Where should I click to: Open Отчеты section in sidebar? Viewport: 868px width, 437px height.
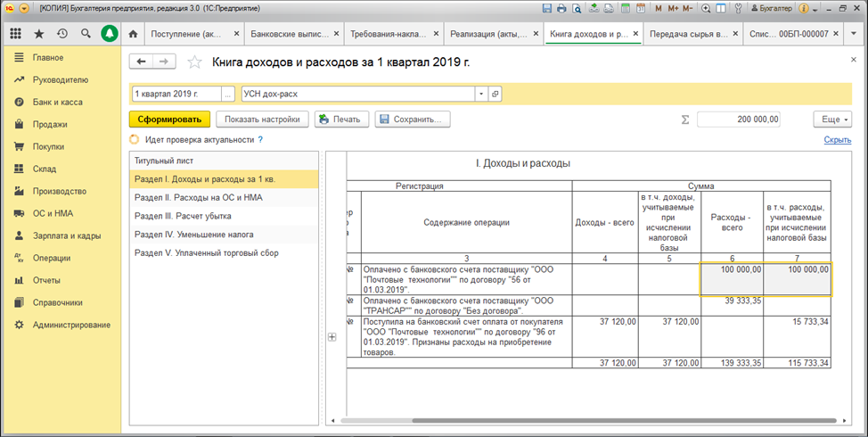pyautogui.click(x=46, y=280)
